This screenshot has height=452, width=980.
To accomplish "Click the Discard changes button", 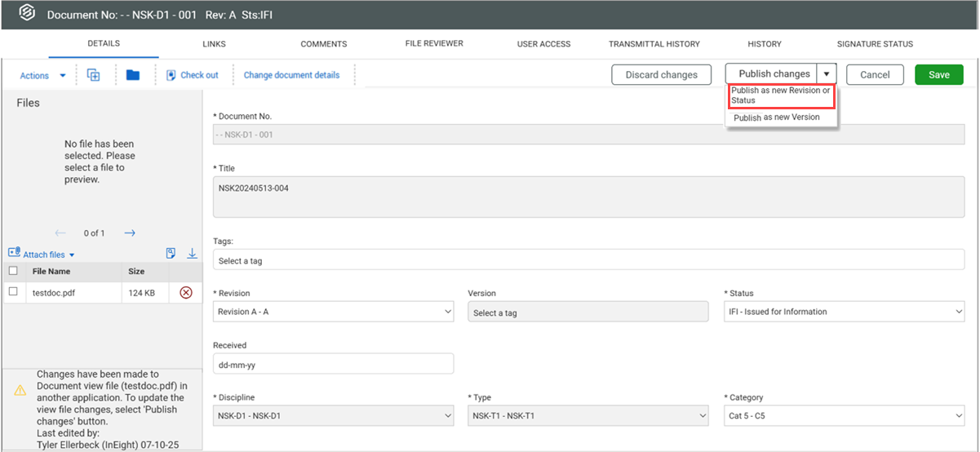I will [661, 74].
